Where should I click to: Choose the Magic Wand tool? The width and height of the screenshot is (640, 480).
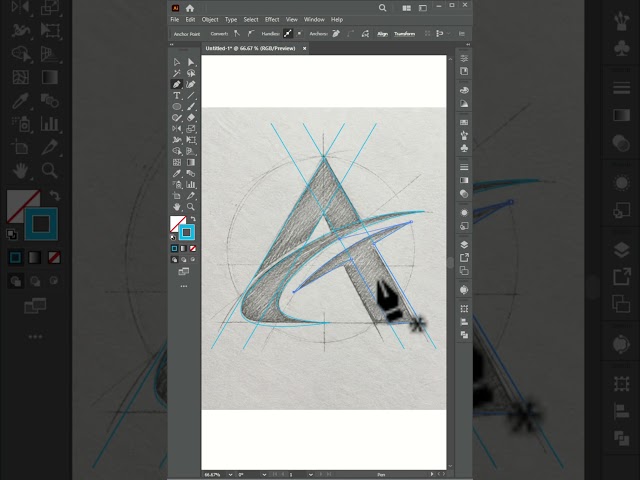pos(177,73)
